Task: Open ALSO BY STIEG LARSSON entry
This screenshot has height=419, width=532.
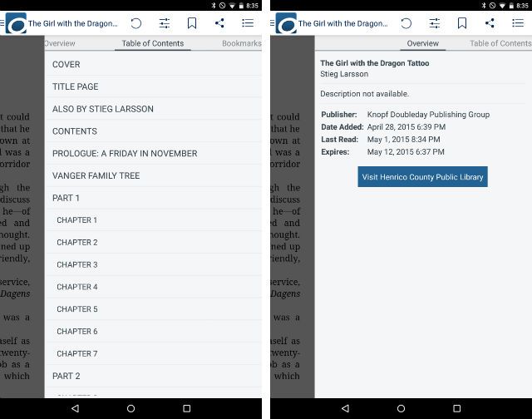Action: coord(153,109)
